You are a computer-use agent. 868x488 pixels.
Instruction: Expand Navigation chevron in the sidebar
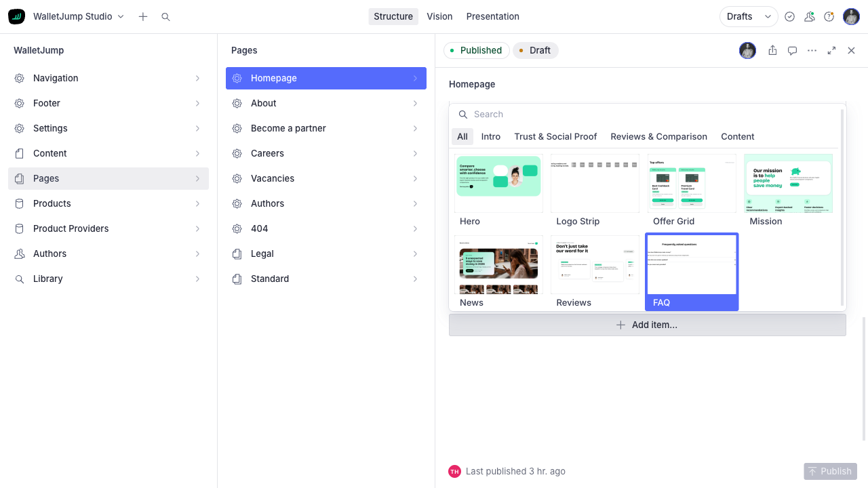click(x=197, y=78)
